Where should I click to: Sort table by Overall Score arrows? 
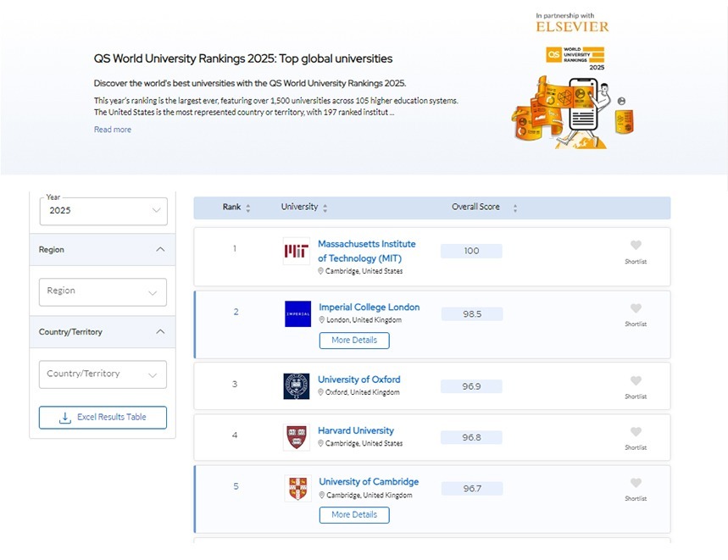pyautogui.click(x=515, y=208)
